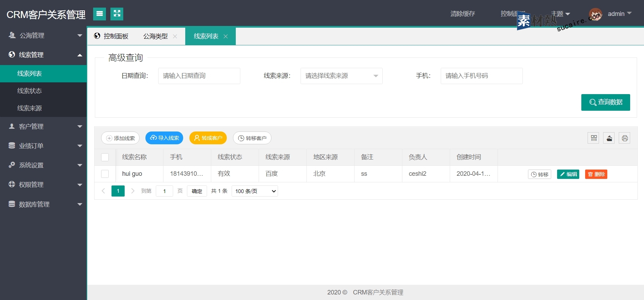
Task: Click 编辑 in hui guo row
Action: click(x=568, y=174)
